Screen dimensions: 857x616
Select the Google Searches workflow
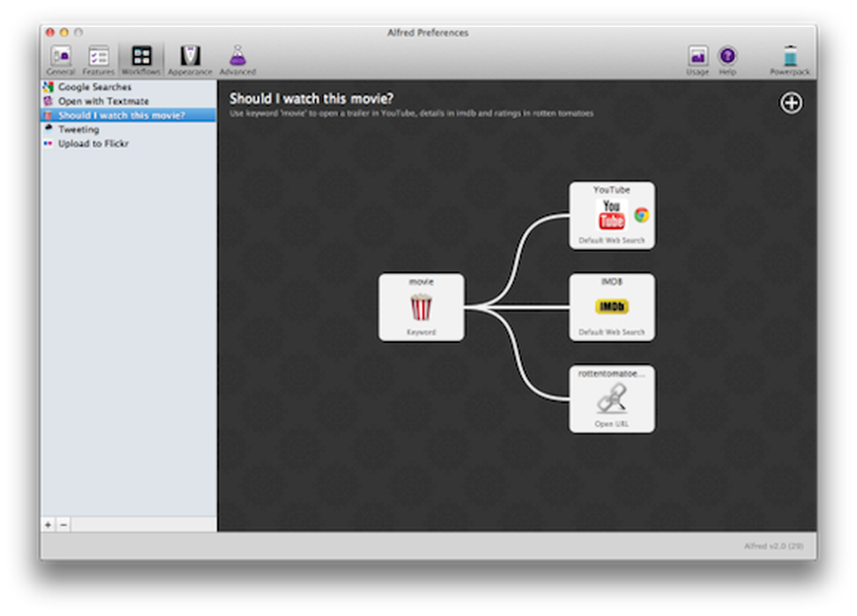95,87
